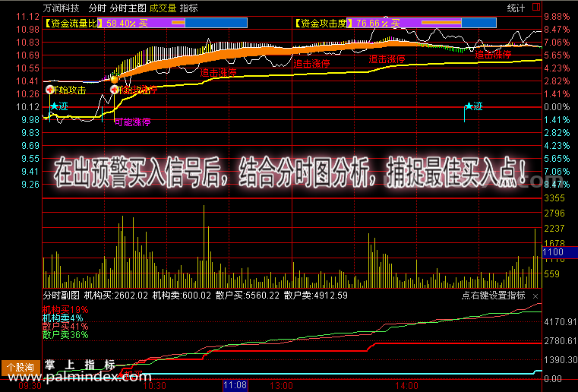Click the 资金攻击度 purple-blue progress bar
The width and height of the screenshot is (578, 392).
423,23
